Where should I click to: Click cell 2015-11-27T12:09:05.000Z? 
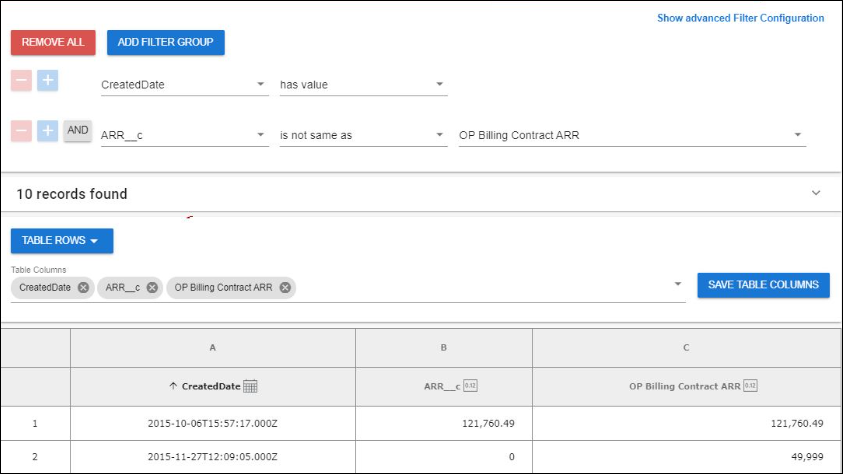tap(213, 457)
